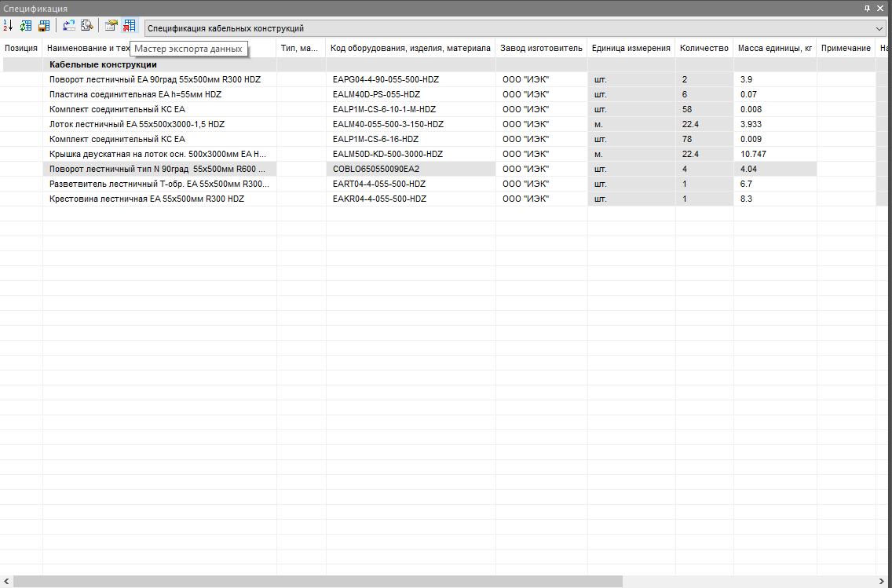The width and height of the screenshot is (892, 588).
Task: Click mass cell 8.3
Action: point(775,199)
